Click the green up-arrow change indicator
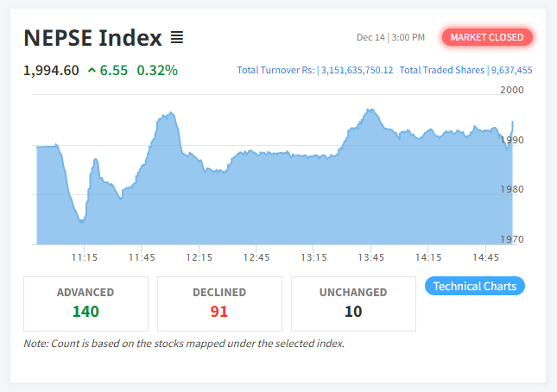Screen dimensions: 557x392 coord(92,70)
